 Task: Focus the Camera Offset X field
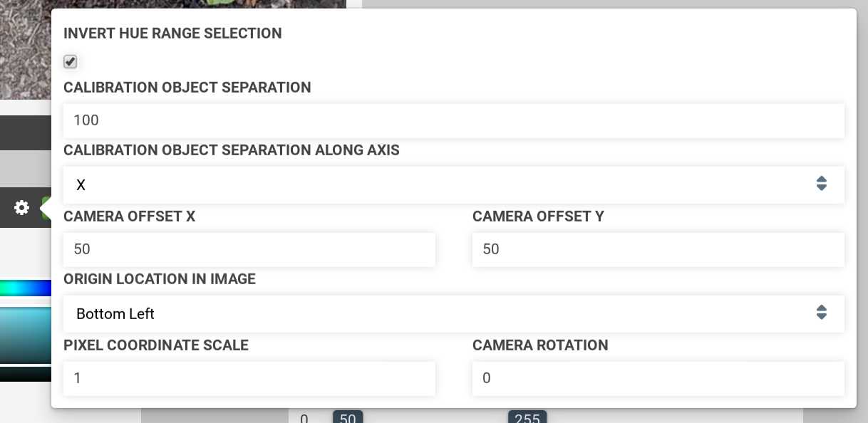(x=249, y=249)
